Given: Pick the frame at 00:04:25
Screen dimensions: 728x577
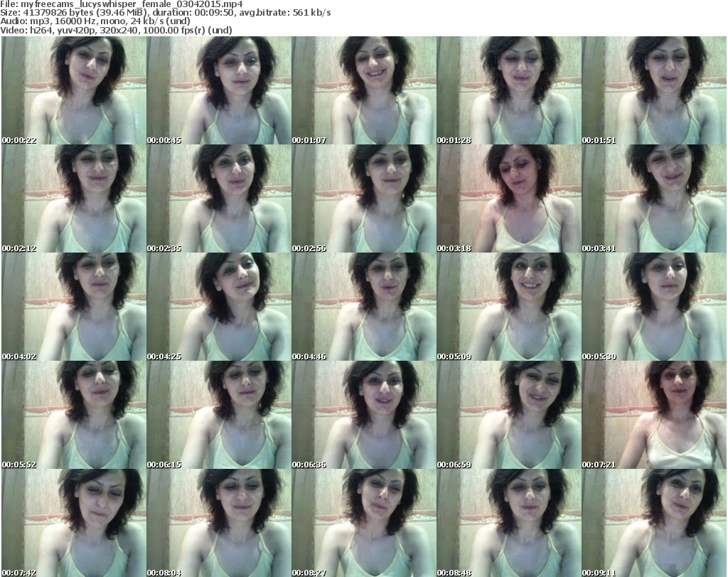Looking at the screenshot, I should tap(219, 307).
